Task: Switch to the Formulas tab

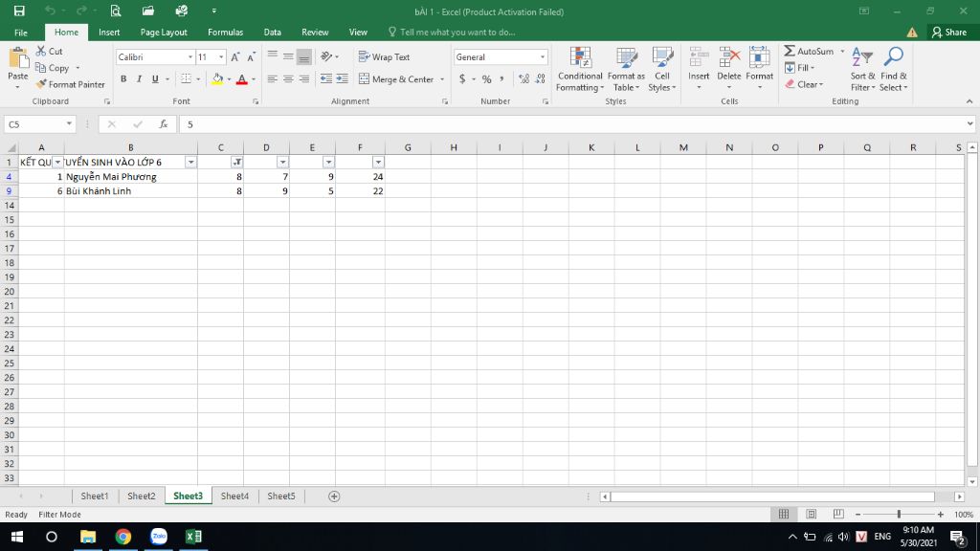Action: [x=225, y=33]
